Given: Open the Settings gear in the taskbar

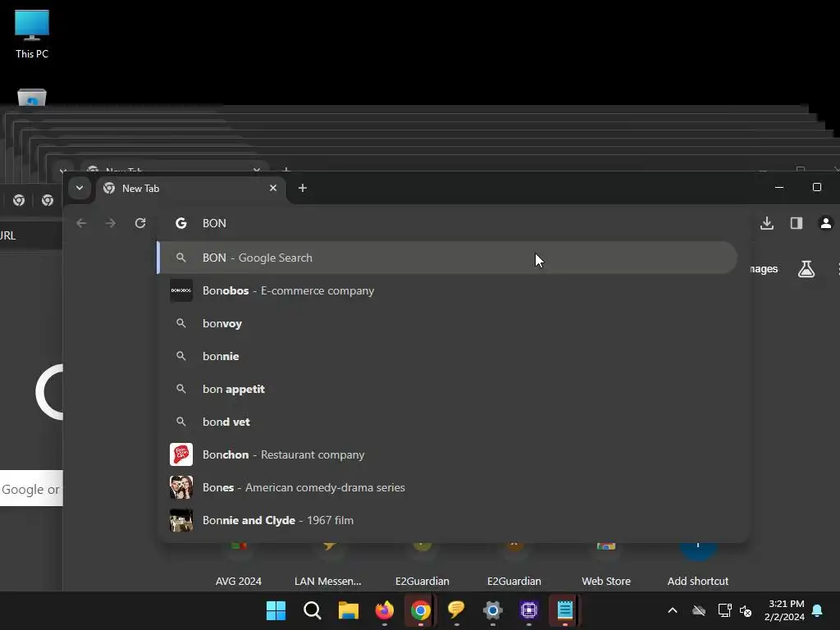Looking at the screenshot, I should point(492,610).
